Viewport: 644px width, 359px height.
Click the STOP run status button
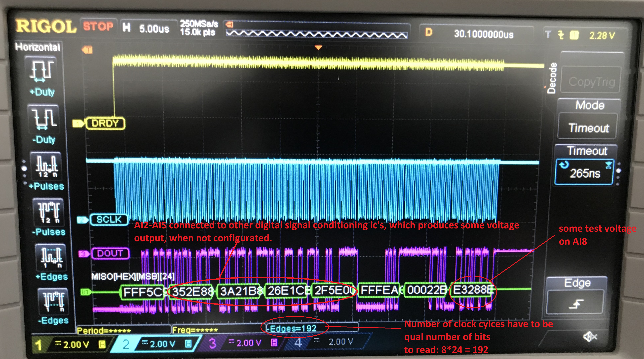tap(98, 26)
